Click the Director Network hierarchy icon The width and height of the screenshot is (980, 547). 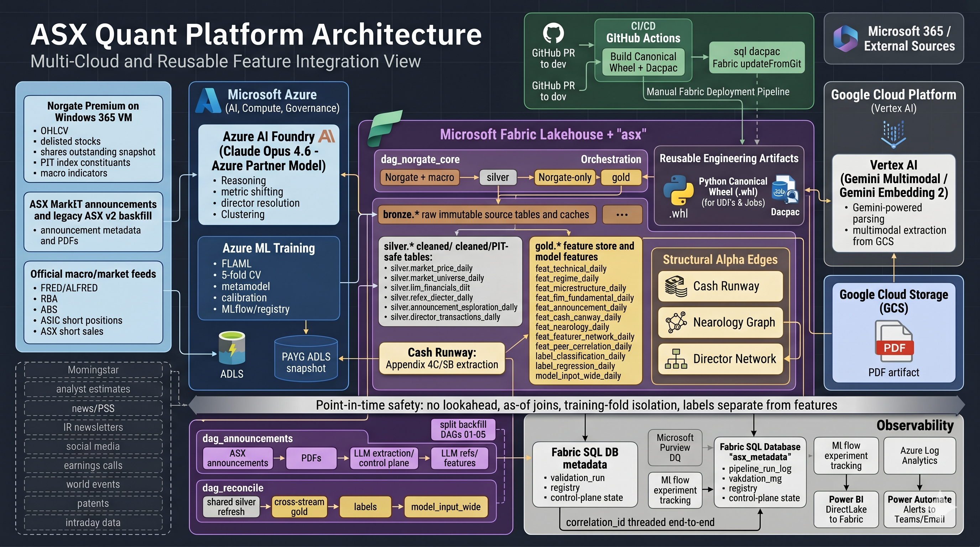676,359
